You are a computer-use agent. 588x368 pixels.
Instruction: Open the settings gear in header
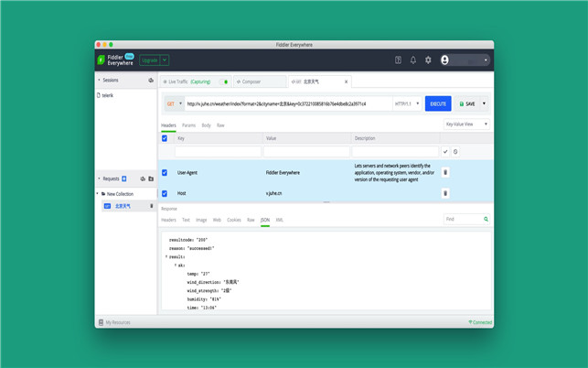[x=428, y=60]
